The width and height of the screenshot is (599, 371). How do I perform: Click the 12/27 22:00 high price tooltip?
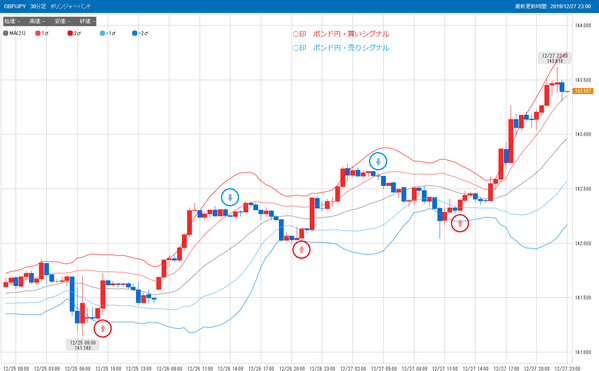[x=555, y=58]
